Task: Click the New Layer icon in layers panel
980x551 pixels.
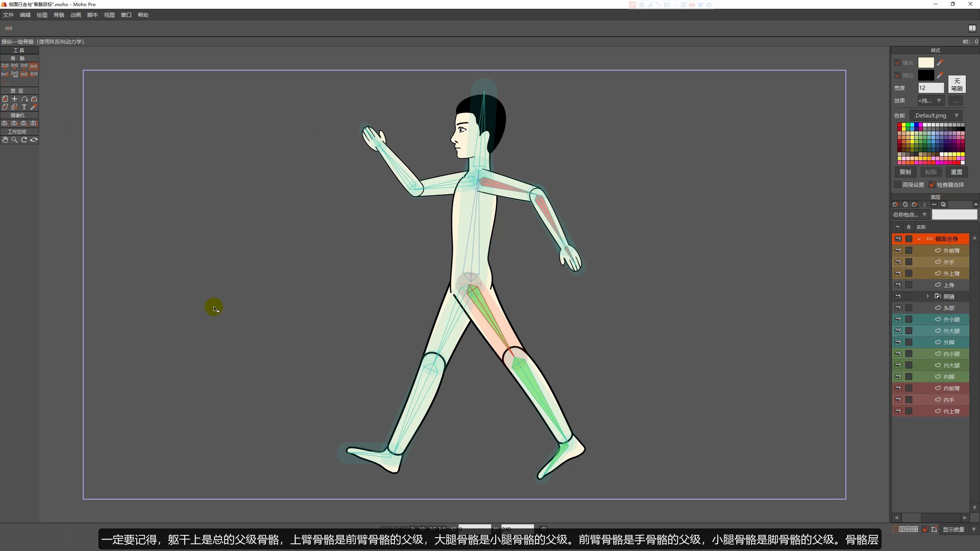Action: [x=895, y=205]
